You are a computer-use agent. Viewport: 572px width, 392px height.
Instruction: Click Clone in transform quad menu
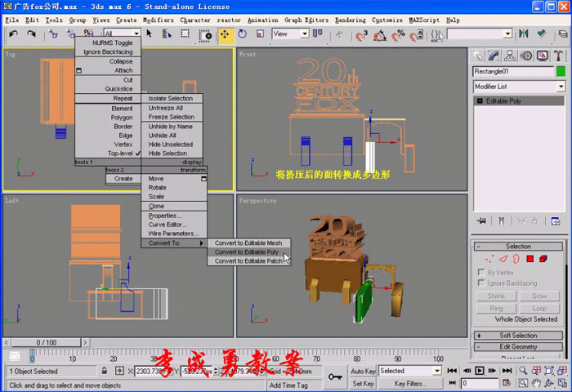tap(174, 206)
